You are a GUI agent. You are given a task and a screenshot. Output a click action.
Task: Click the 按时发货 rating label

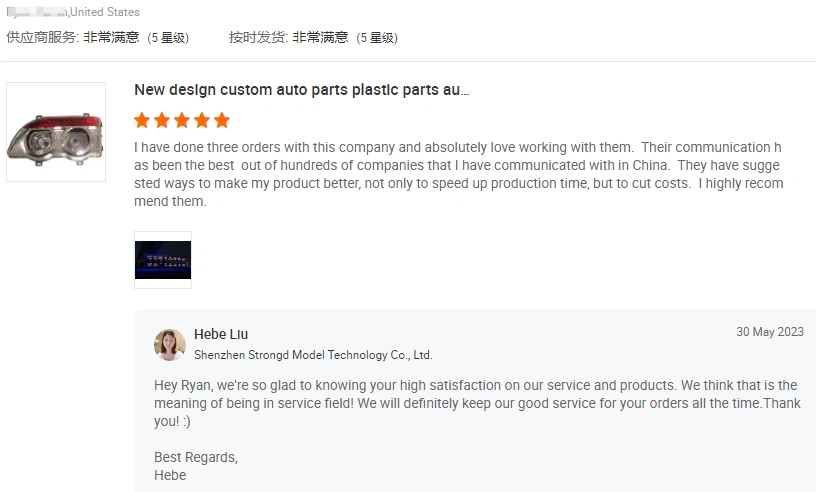258,38
